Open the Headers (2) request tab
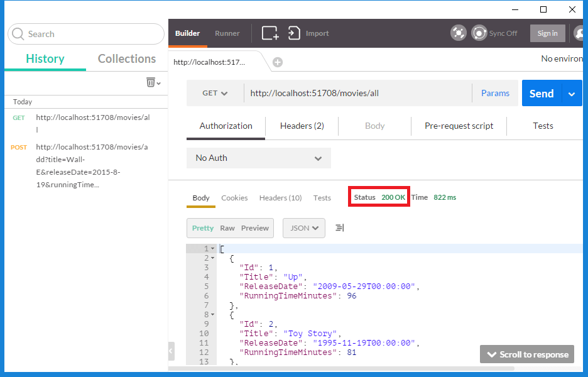The height and width of the screenshot is (377, 588). tap(302, 126)
